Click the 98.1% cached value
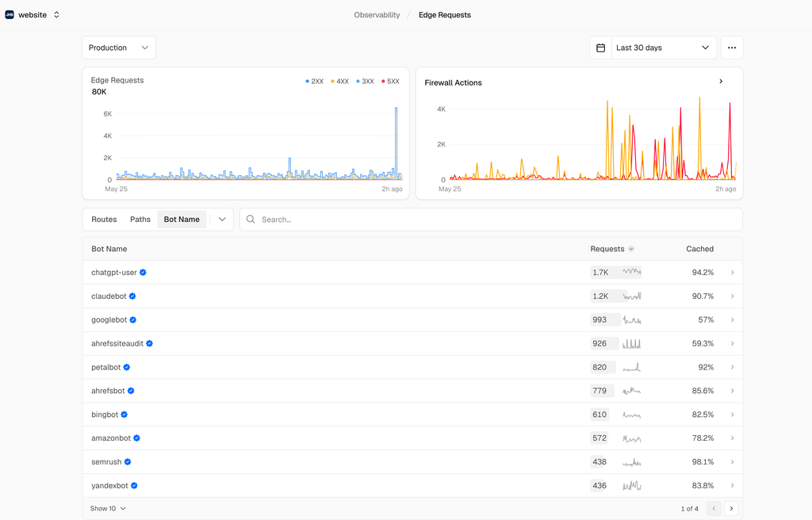Image resolution: width=812 pixels, height=520 pixels. point(703,462)
